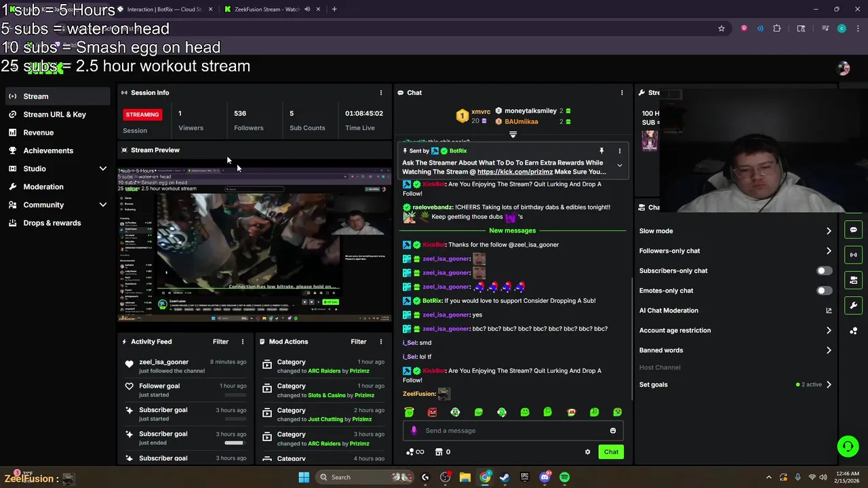Screen dimensions: 868x488
Task: Click green support headset bubble
Action: point(848,446)
